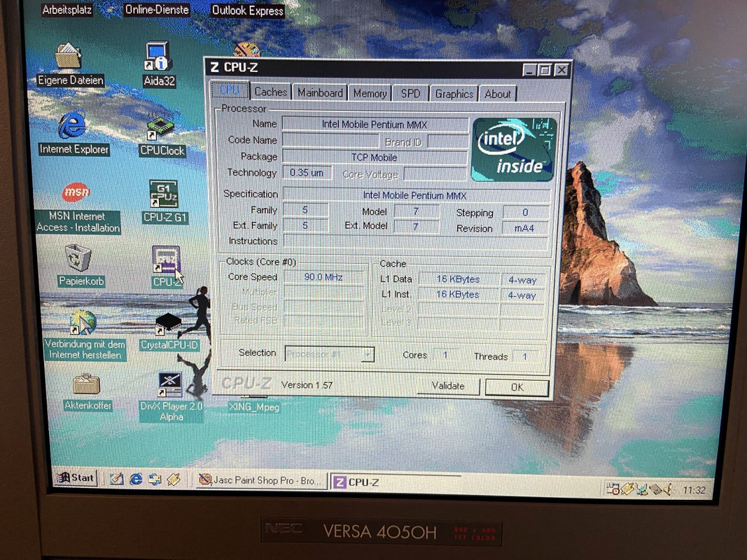Screen dimensions: 747x560
Task: Switch to the Caches tab
Action: (270, 92)
